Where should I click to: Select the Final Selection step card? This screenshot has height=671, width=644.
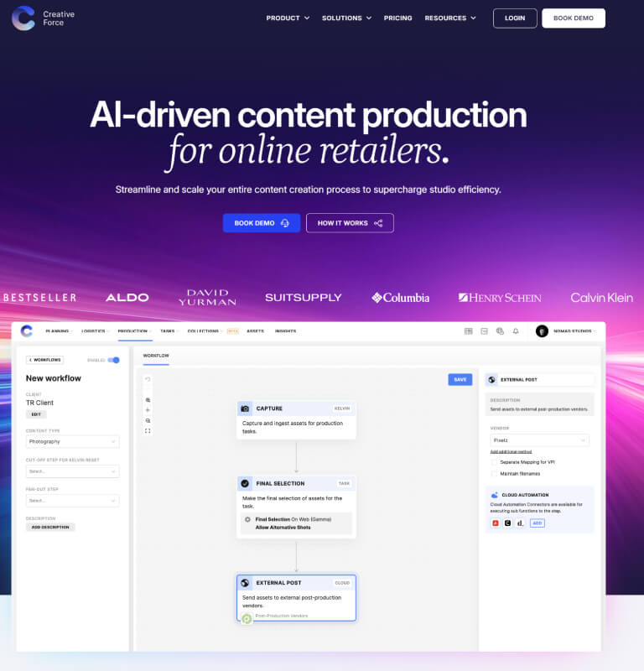pyautogui.click(x=296, y=507)
